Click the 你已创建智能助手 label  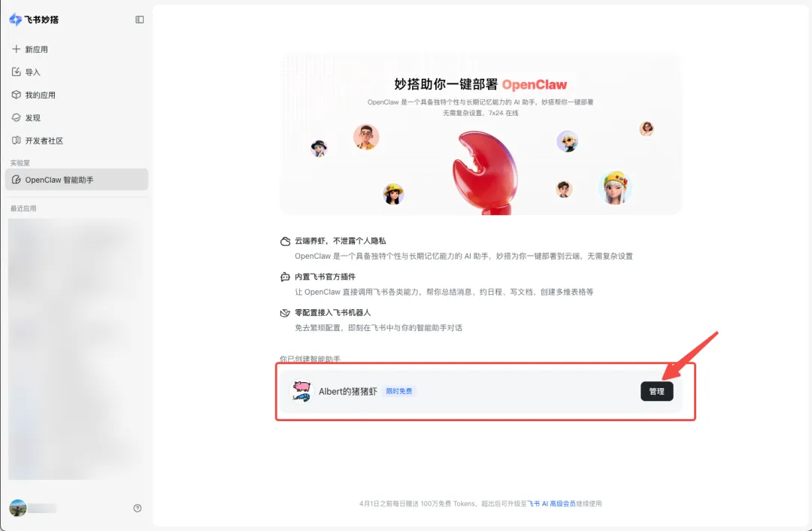click(311, 359)
